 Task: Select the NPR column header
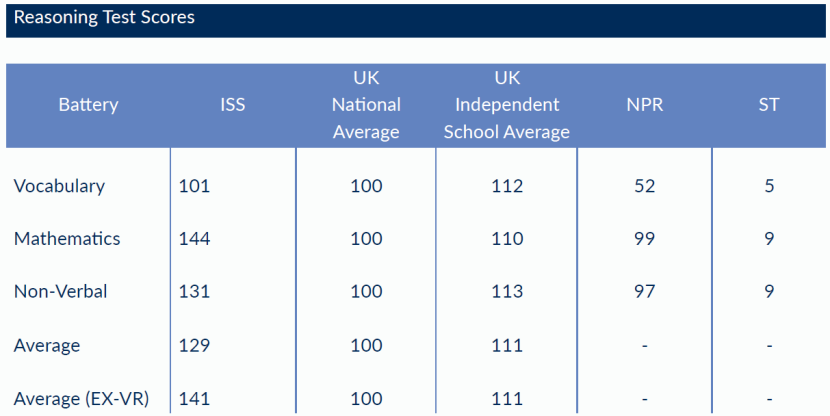tap(644, 105)
